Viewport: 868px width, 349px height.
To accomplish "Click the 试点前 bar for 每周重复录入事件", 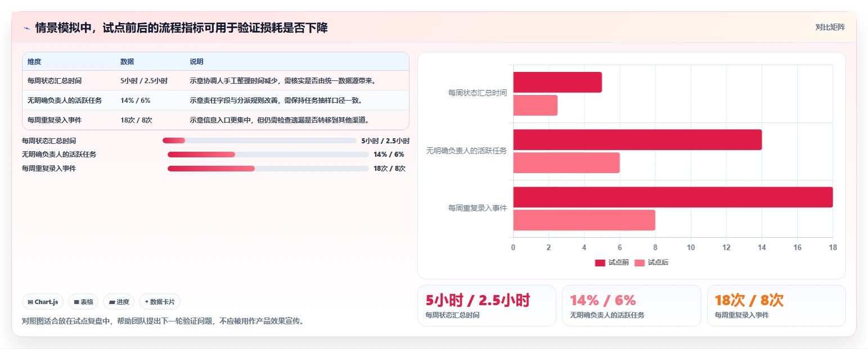I will (x=673, y=197).
